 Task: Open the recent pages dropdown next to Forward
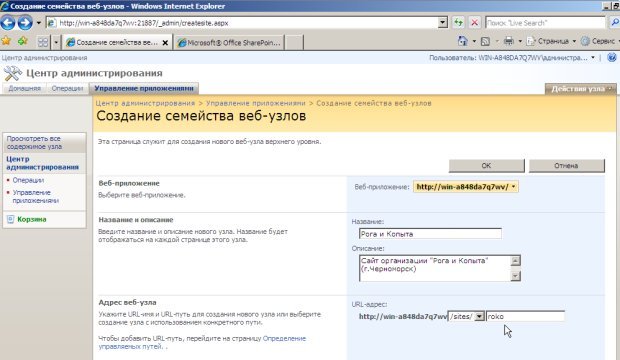(38, 23)
